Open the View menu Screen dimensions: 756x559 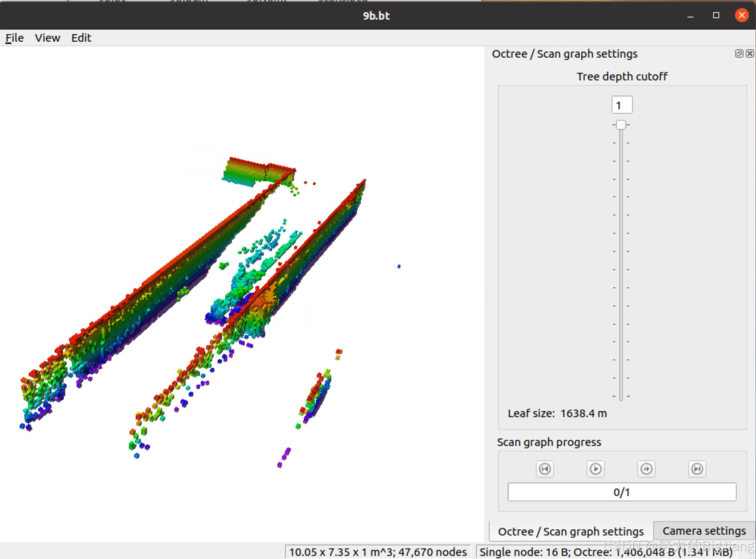point(47,38)
